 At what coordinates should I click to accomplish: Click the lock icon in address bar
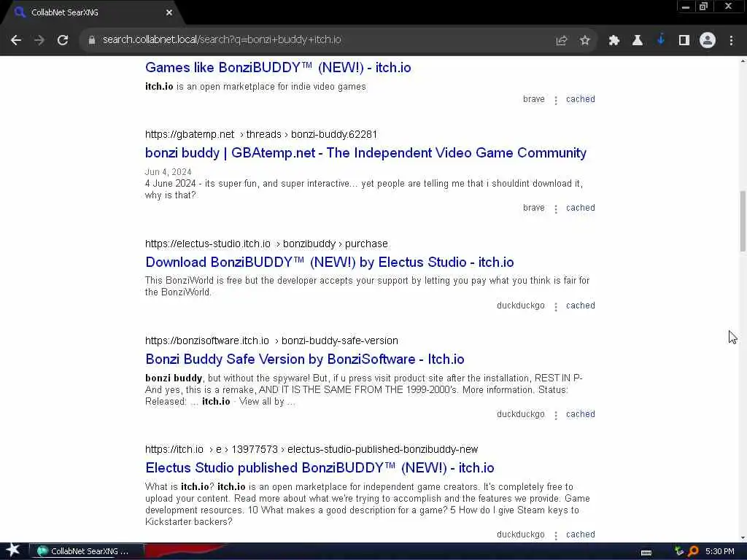(x=92, y=40)
